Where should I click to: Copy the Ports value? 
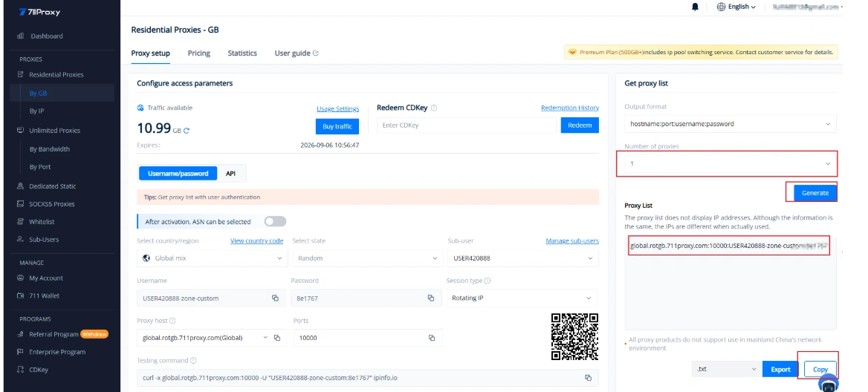pos(431,338)
